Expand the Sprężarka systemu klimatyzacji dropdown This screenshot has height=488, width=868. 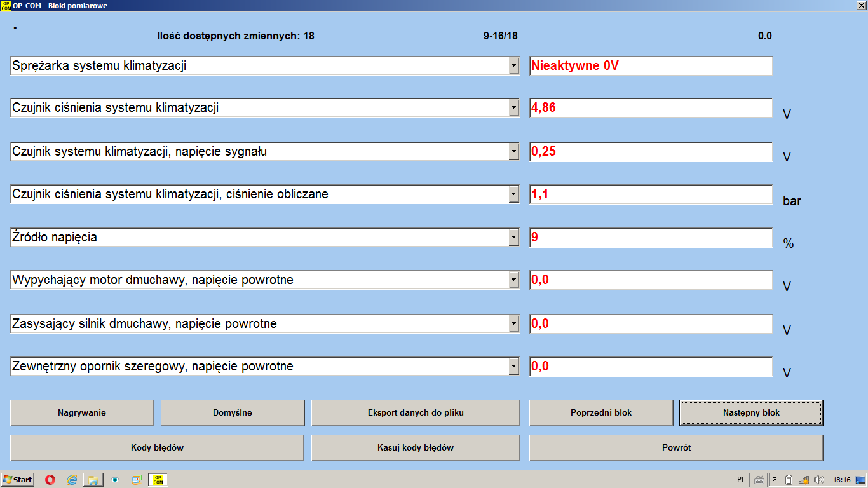coord(514,65)
